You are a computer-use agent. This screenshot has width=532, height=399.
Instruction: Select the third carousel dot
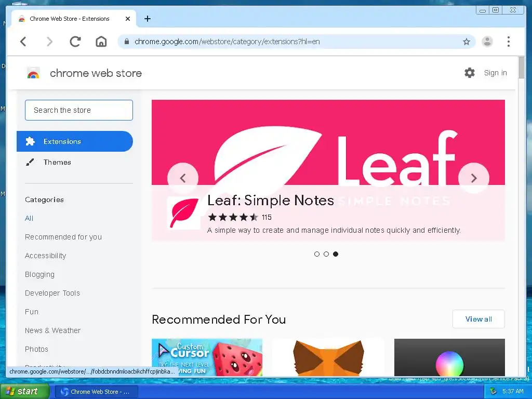click(x=336, y=254)
